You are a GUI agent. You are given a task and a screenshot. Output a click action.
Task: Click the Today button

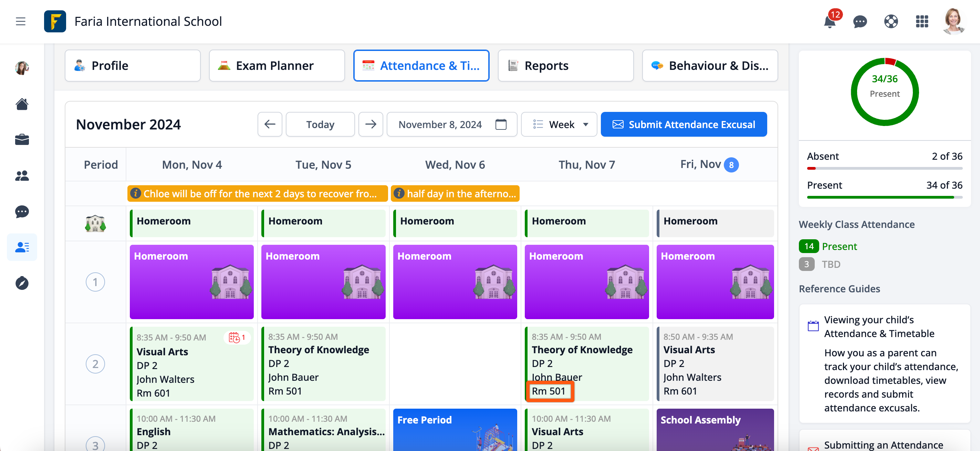[320, 124]
